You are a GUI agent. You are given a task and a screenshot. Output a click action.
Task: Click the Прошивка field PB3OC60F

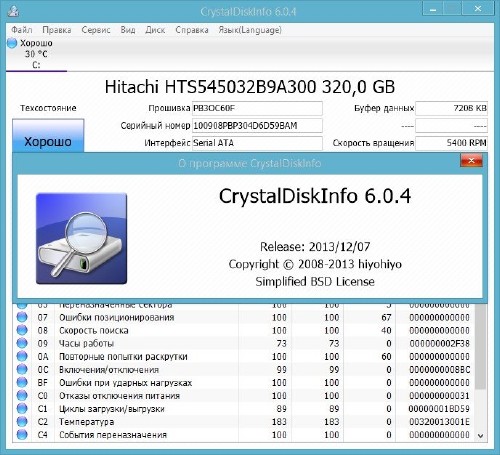coord(257,108)
